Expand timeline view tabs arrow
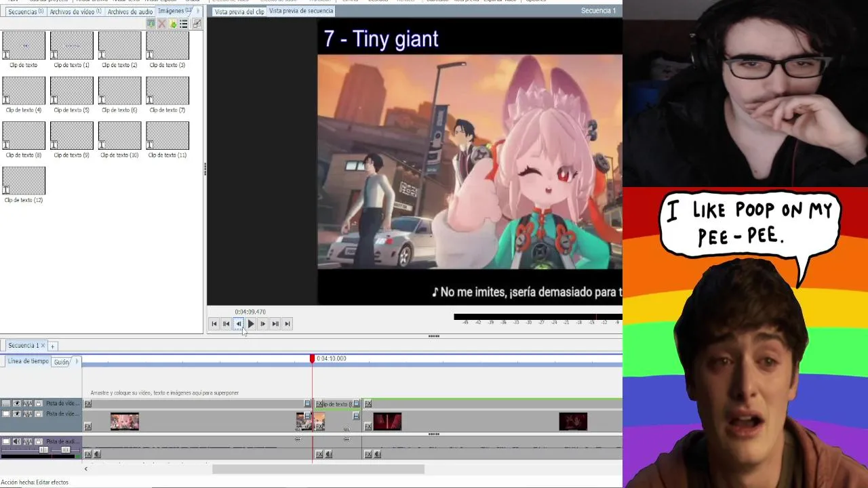The image size is (868, 488). pos(77,361)
